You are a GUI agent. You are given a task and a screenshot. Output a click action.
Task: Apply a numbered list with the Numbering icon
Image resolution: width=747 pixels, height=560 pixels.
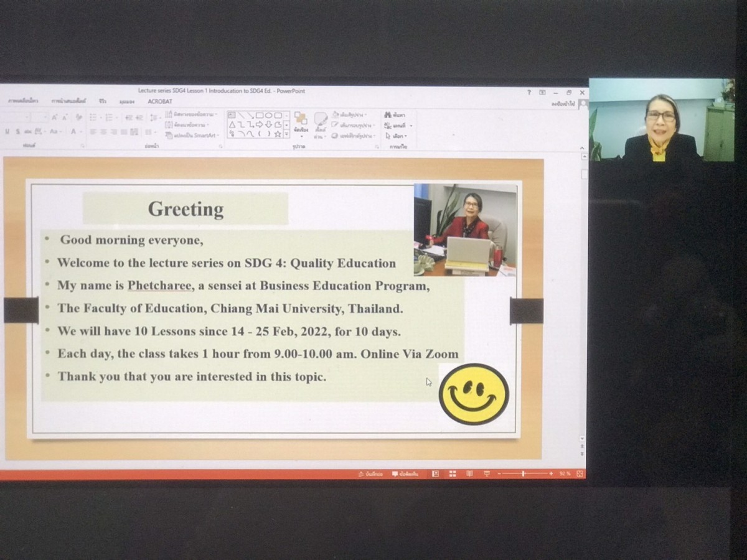(x=110, y=117)
